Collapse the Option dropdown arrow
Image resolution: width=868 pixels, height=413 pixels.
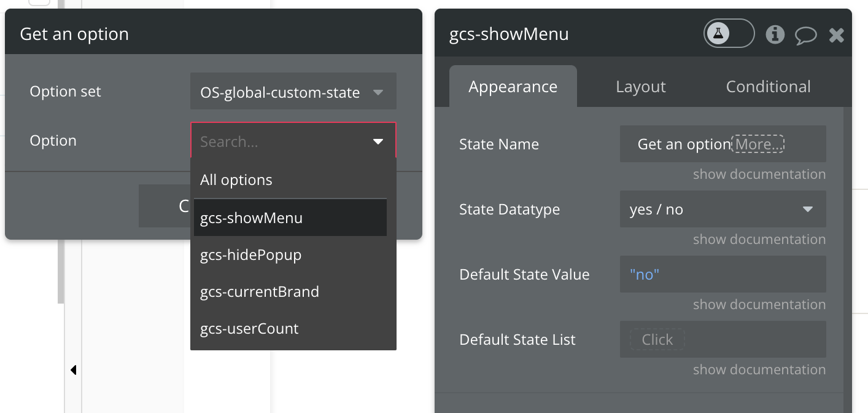[378, 141]
